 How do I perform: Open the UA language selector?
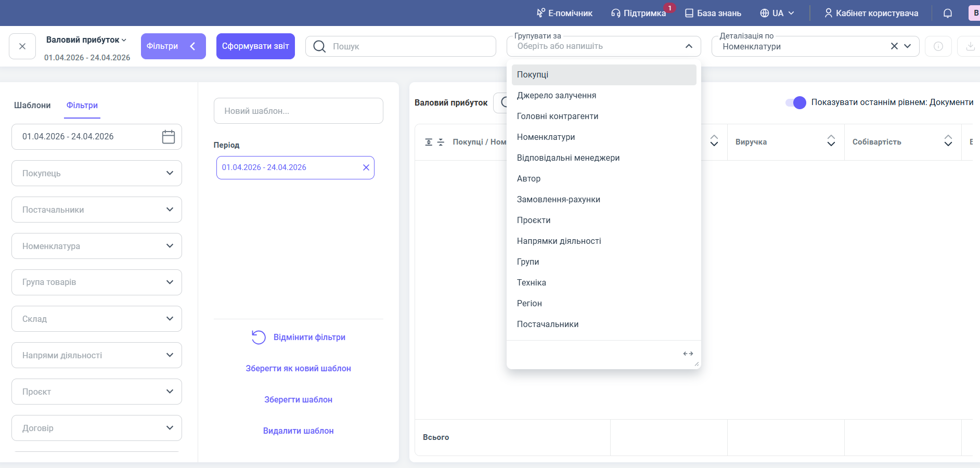[x=777, y=13]
